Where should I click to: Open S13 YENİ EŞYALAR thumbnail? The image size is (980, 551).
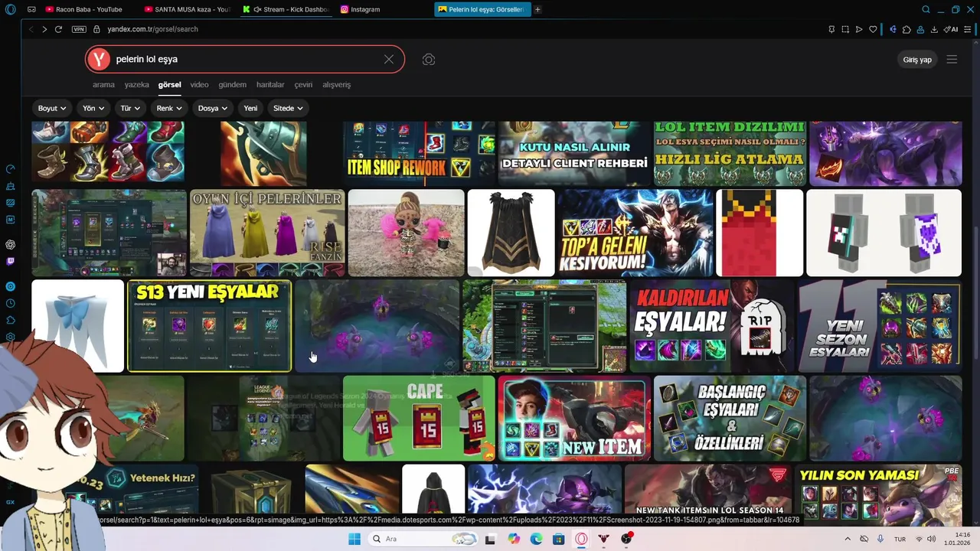pyautogui.click(x=209, y=326)
